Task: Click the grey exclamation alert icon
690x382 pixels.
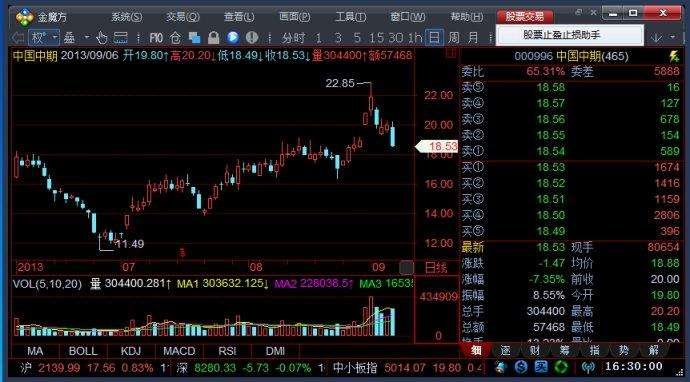Action: click(x=252, y=37)
